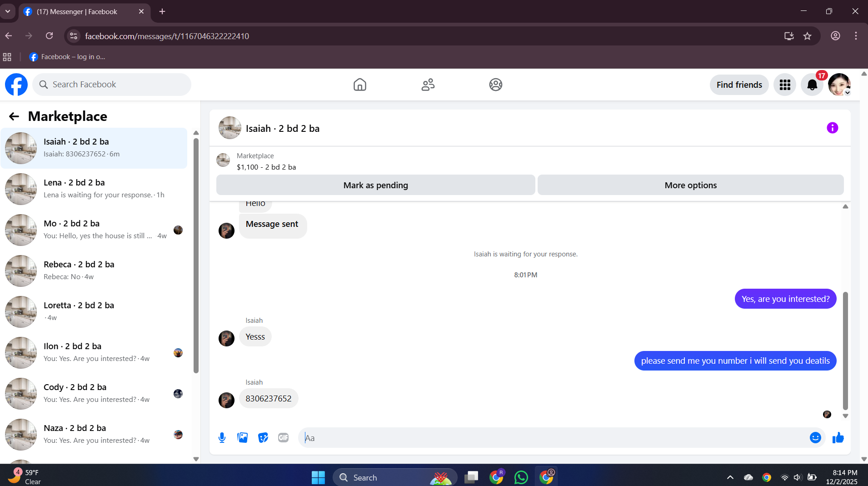Record a voice clip with microphone icon

click(x=222, y=438)
